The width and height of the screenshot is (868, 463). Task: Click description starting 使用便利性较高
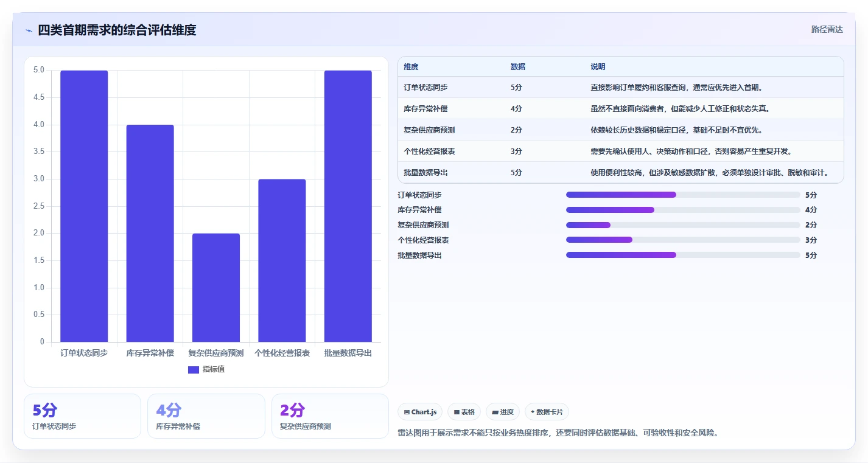pyautogui.click(x=709, y=173)
